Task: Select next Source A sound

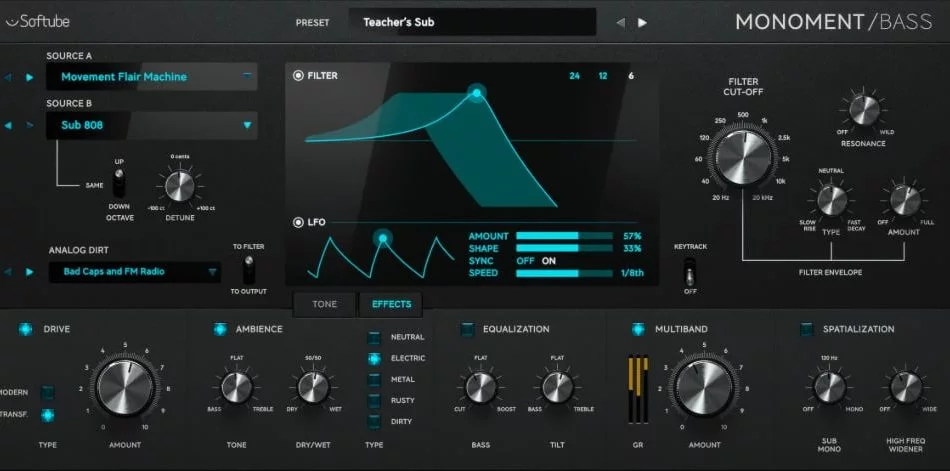Action: tap(29, 77)
